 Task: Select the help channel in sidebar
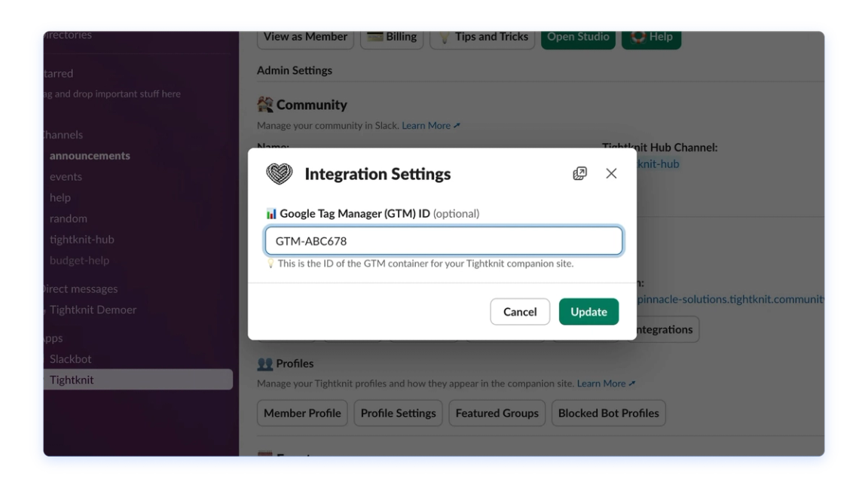60,197
